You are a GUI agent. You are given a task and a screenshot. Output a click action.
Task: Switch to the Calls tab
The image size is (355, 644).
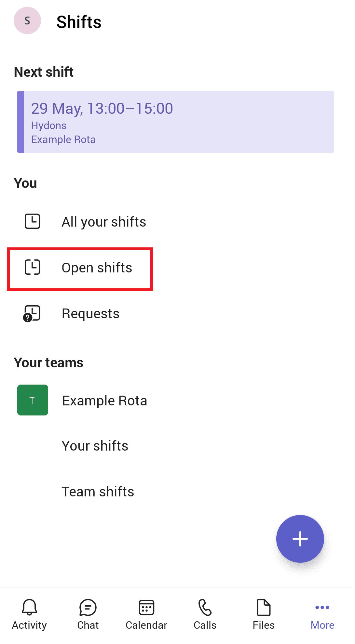click(205, 614)
